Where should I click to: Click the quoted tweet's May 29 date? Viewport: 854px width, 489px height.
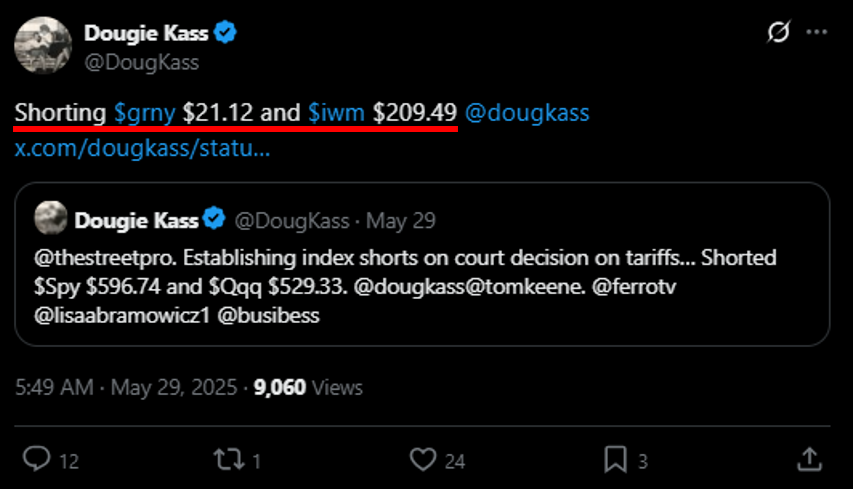click(x=400, y=220)
